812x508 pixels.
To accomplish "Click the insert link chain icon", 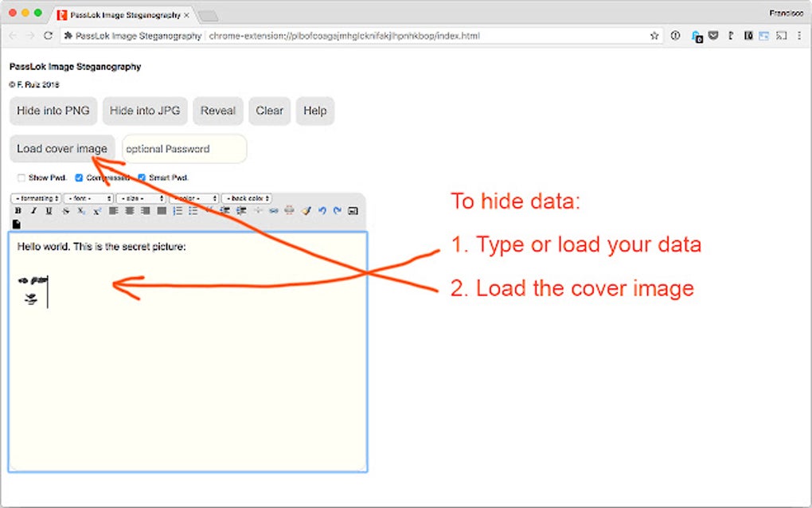I will [271, 210].
